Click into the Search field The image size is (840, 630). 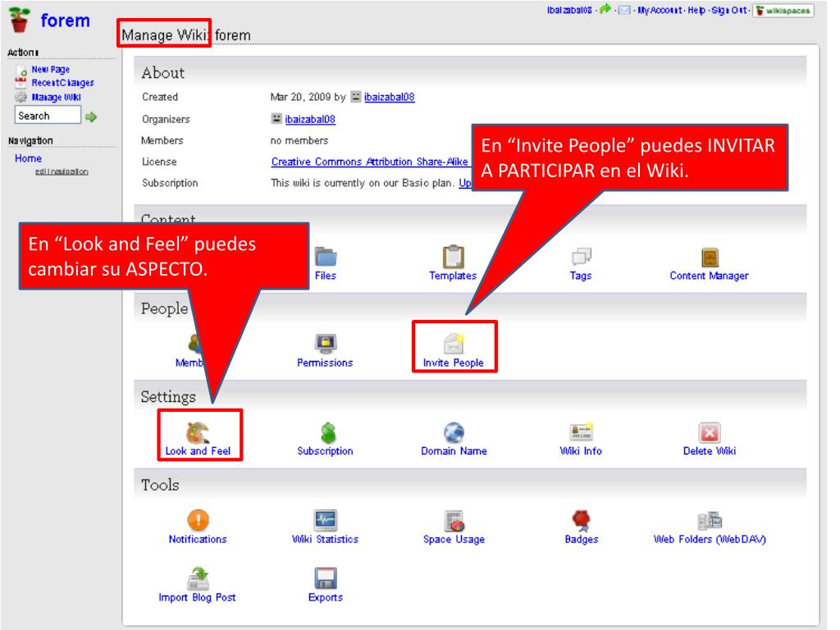pyautogui.click(x=48, y=116)
